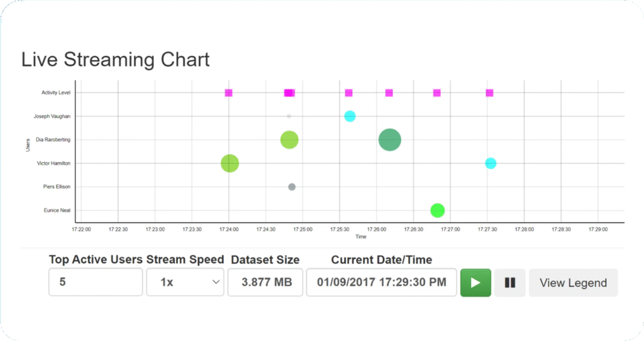Screen dimensions: 644x341
Task: Open the View Legend button
Action: 573,283
